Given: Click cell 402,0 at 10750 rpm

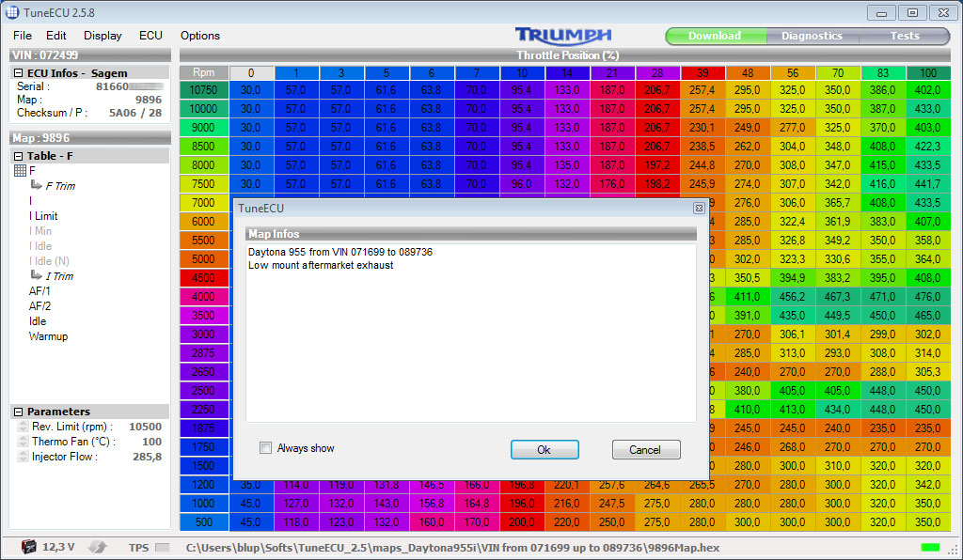Looking at the screenshot, I should click(928, 90).
